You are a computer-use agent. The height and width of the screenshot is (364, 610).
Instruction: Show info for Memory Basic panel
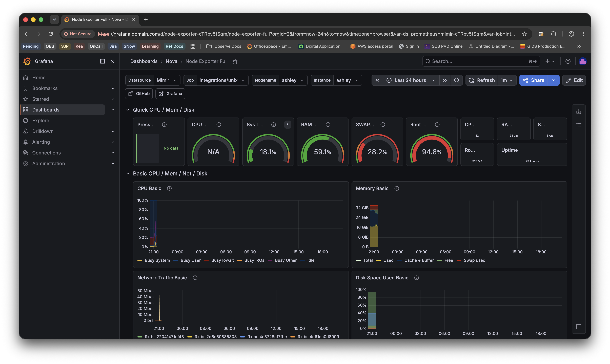tap(397, 188)
